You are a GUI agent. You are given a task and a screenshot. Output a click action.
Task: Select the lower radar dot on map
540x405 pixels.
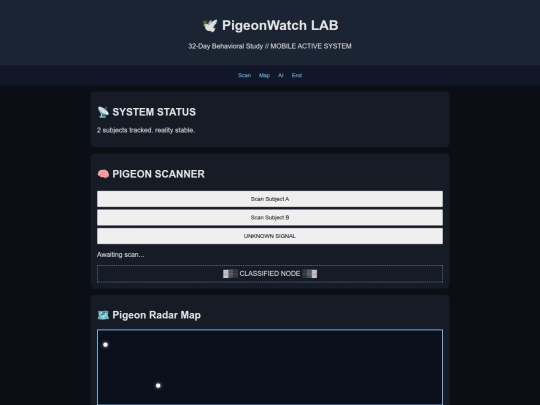(x=158, y=386)
